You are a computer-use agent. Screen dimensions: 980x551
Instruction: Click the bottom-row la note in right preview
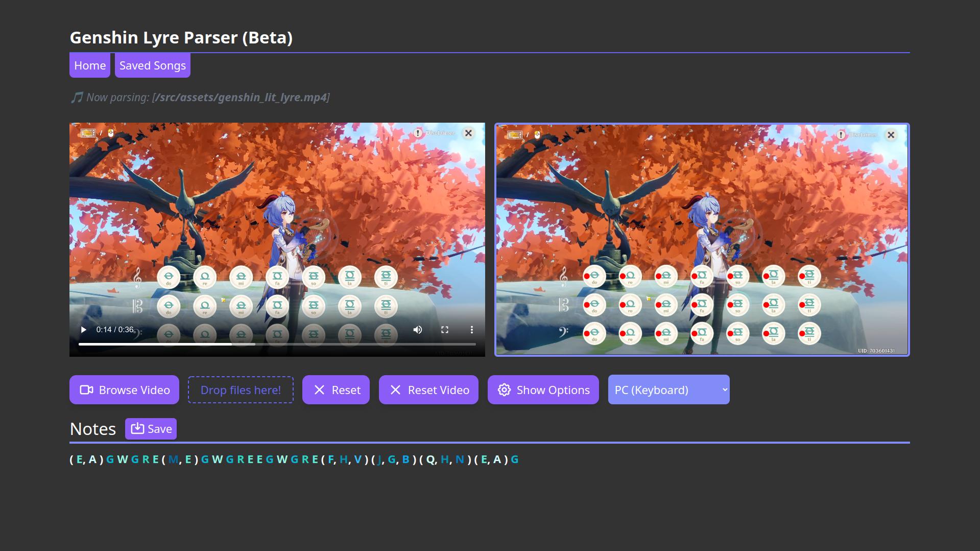774,334
